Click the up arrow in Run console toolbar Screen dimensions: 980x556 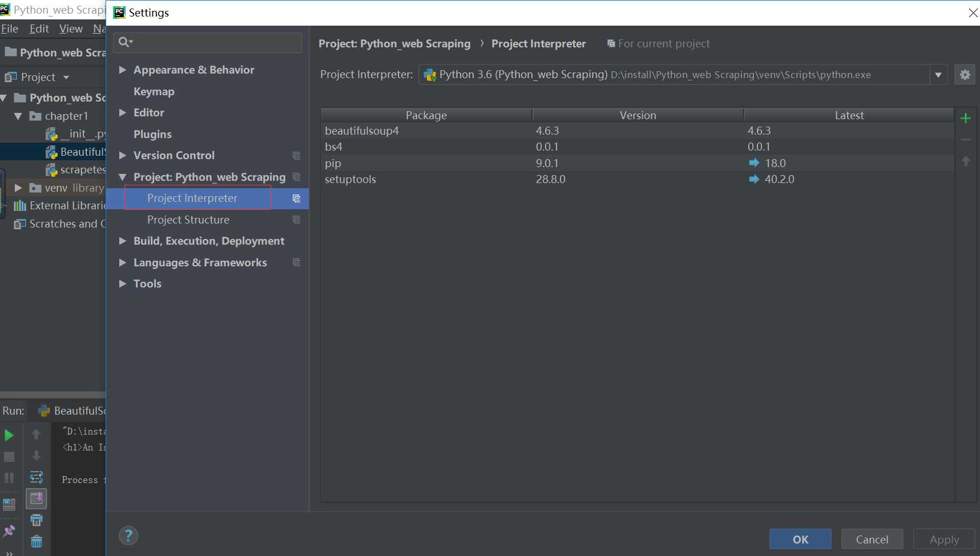(x=36, y=435)
